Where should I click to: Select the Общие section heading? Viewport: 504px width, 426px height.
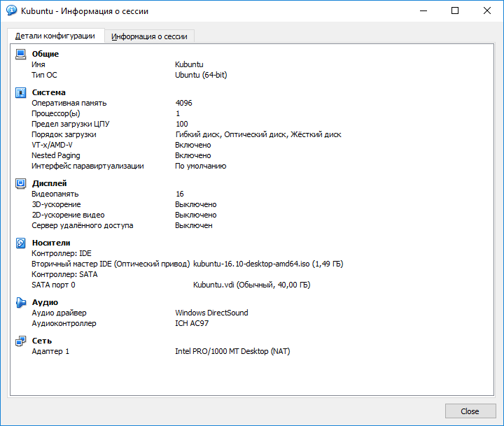point(45,54)
